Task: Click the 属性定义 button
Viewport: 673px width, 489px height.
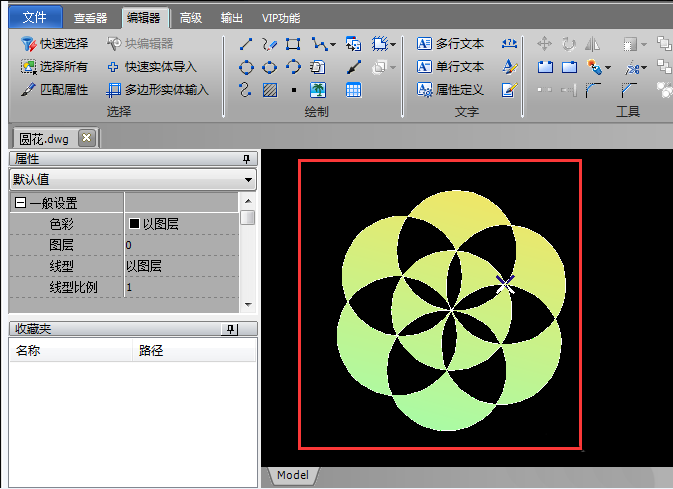Action: click(x=450, y=90)
